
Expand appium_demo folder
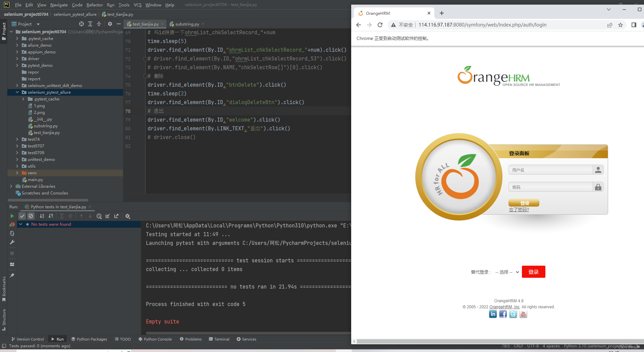click(x=17, y=52)
